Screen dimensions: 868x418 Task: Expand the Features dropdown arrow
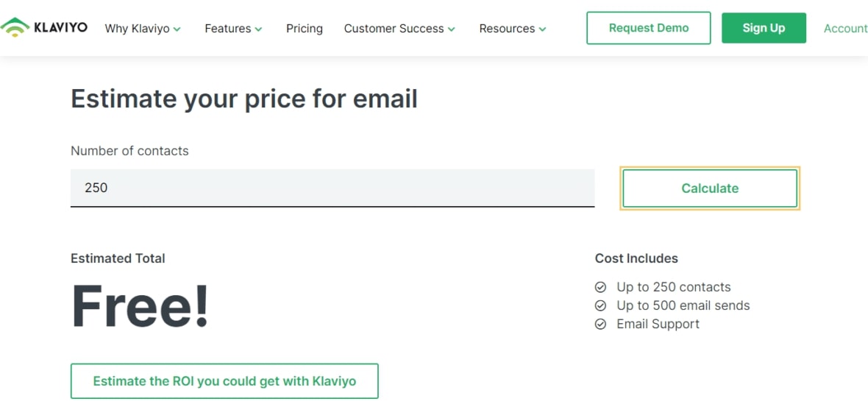tap(258, 29)
